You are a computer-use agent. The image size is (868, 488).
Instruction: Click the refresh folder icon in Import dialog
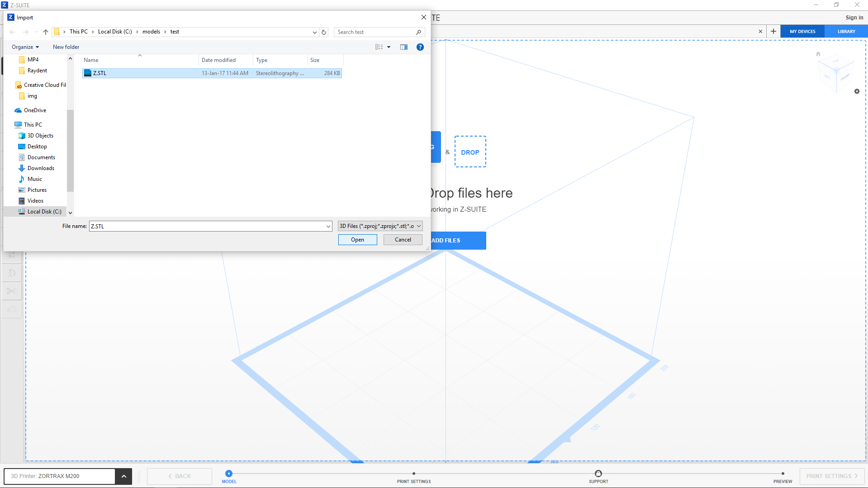tap(324, 32)
